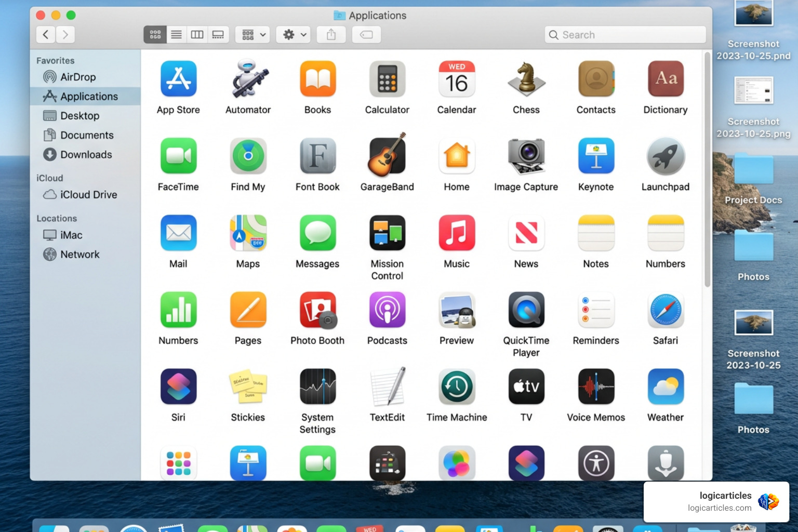
Task: Select the Time Machine app
Action: point(457,387)
